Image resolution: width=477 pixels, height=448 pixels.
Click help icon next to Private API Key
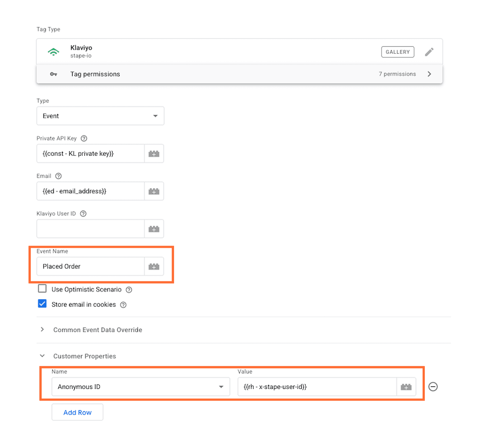point(84,138)
